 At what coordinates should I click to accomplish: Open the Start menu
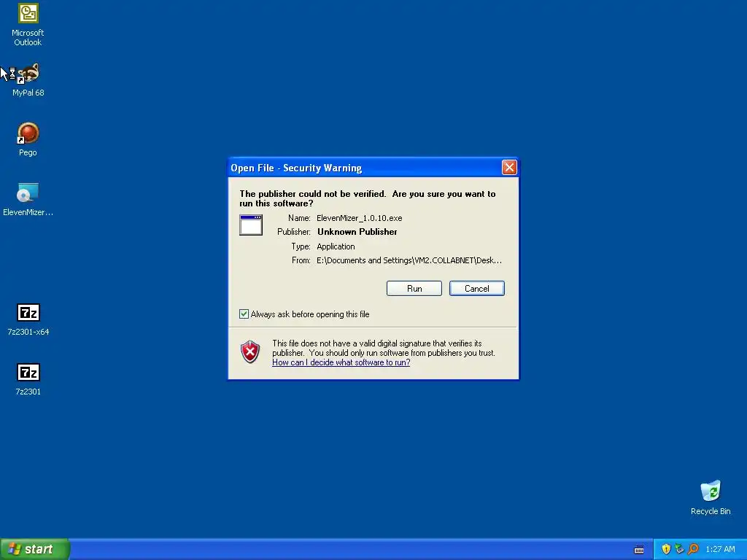(35, 549)
